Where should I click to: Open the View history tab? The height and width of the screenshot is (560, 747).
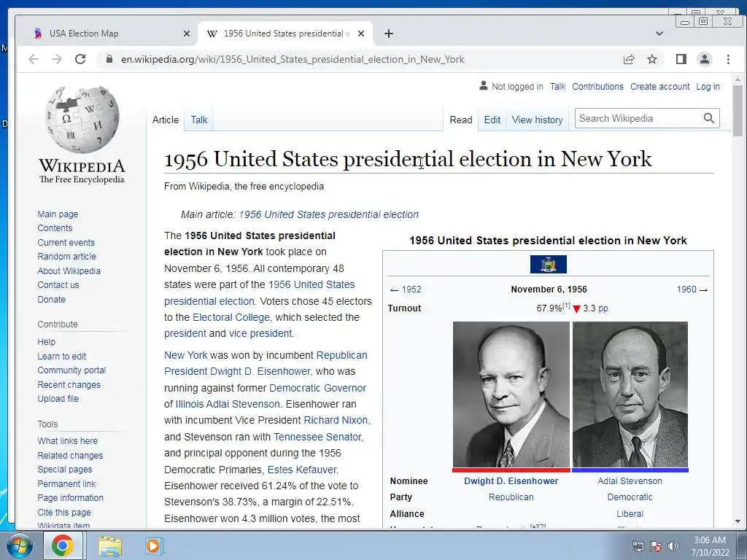coord(537,120)
